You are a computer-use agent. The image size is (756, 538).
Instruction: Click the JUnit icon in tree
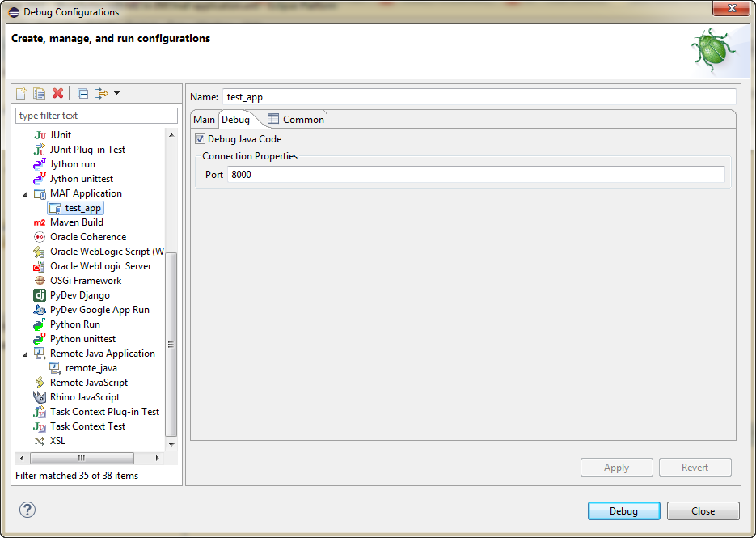(40, 135)
